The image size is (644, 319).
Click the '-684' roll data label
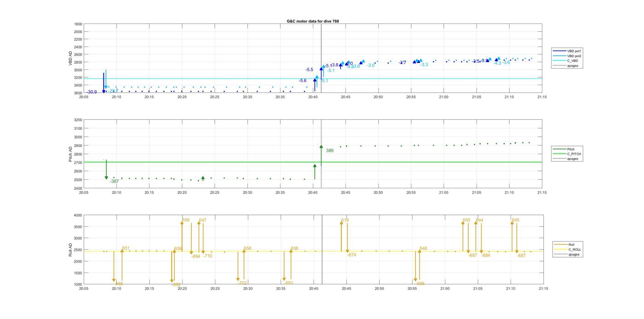(x=485, y=255)
